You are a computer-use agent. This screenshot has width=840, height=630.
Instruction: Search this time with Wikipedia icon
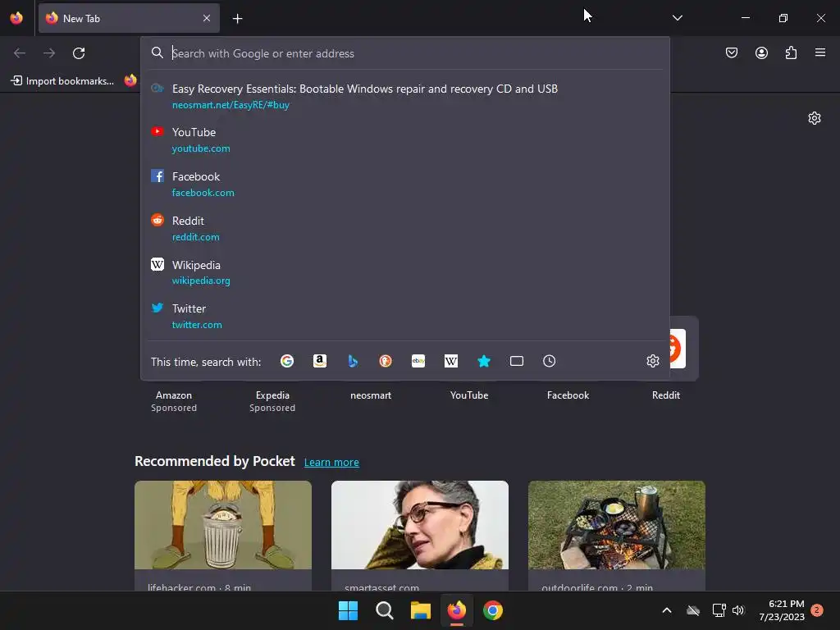click(451, 361)
